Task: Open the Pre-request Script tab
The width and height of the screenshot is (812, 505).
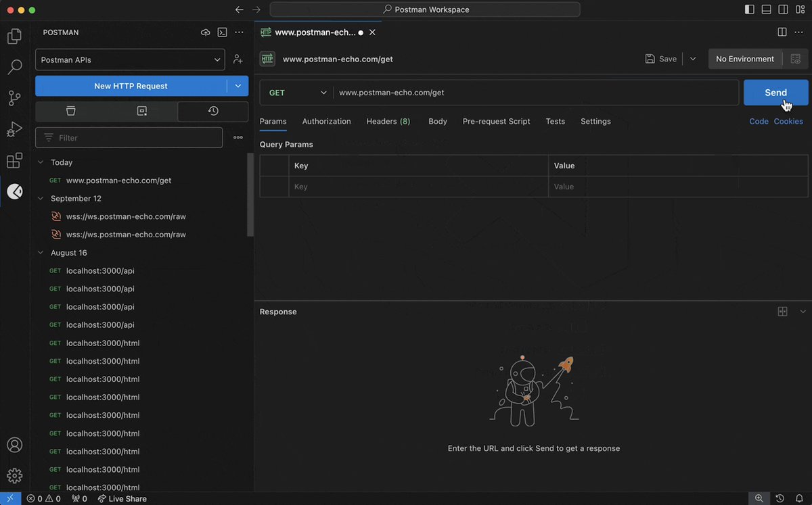Action: pyautogui.click(x=496, y=121)
